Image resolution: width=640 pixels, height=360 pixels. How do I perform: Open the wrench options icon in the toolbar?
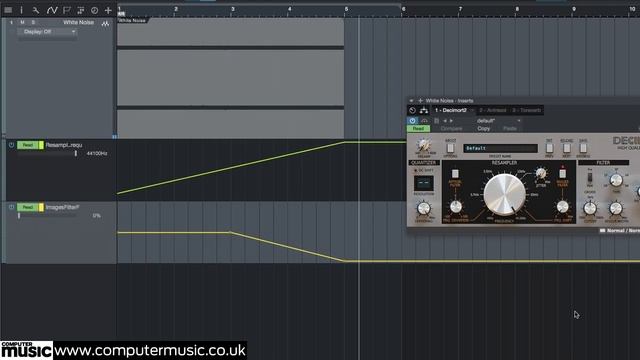tap(36, 10)
